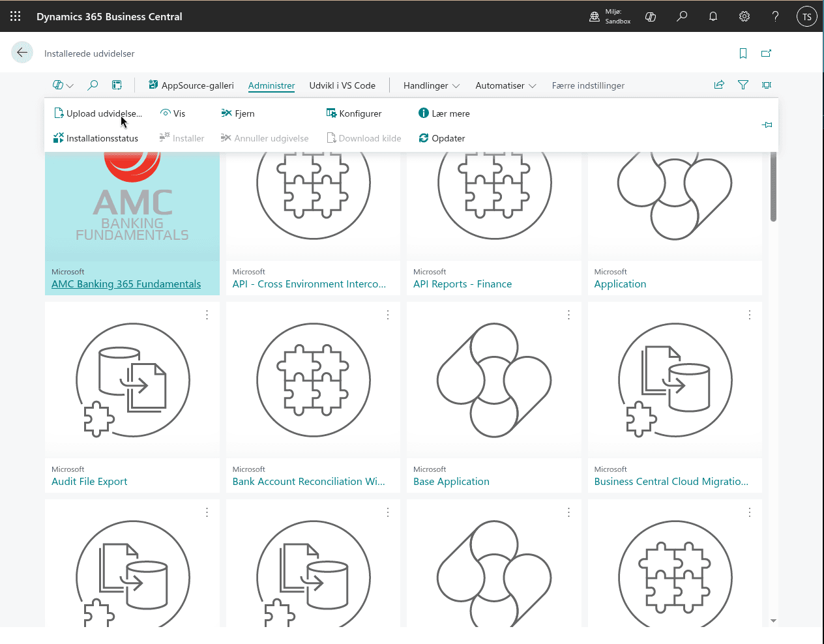Open the Audit File Export link

(89, 482)
